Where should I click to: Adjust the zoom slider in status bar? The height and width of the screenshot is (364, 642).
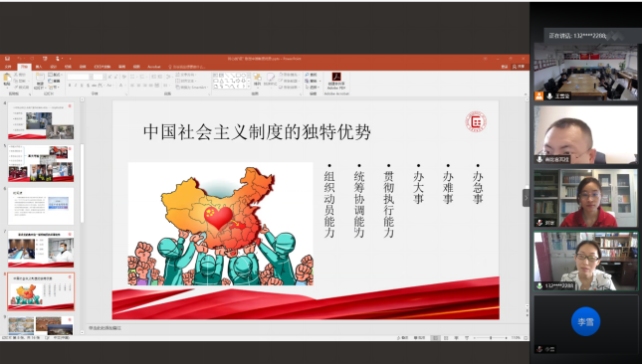pos(490,338)
